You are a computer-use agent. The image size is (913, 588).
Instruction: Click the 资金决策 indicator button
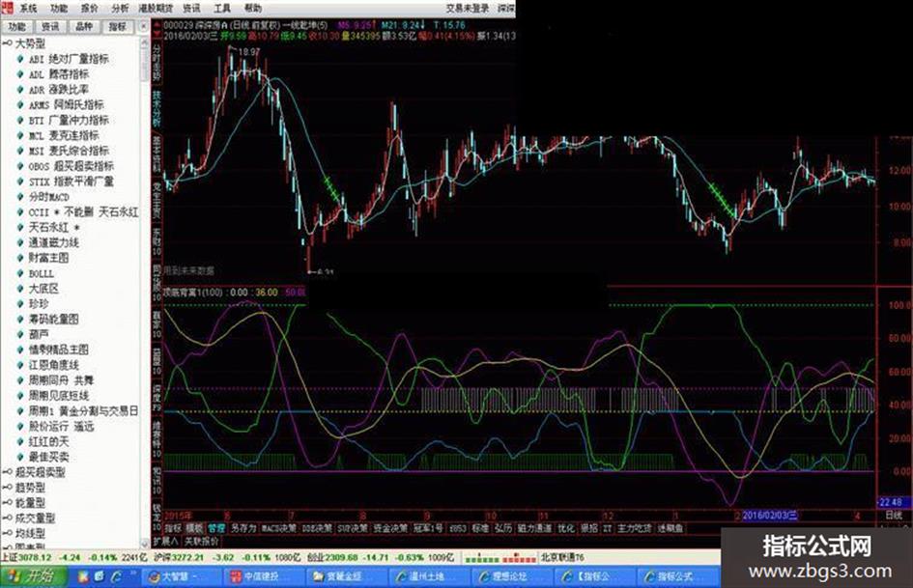[390, 528]
